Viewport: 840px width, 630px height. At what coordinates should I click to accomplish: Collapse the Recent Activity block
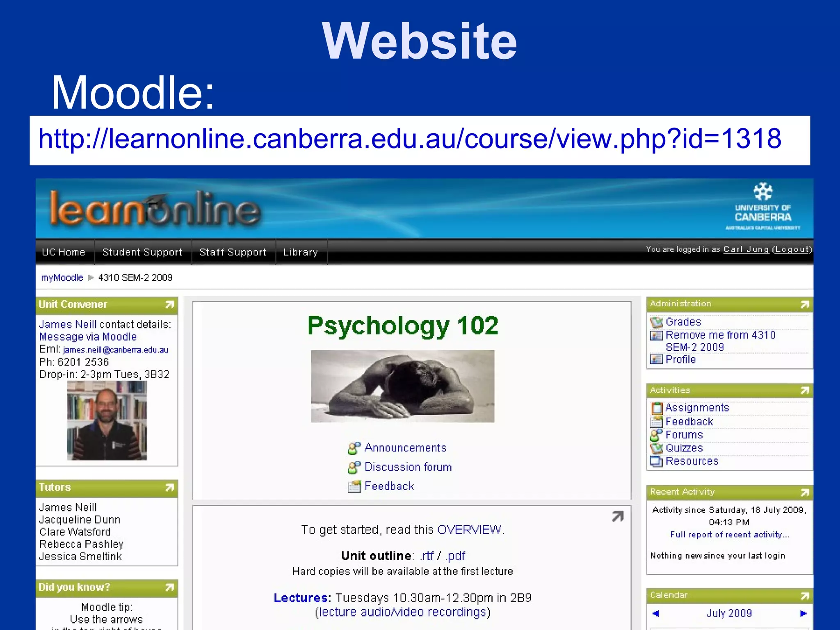(805, 492)
